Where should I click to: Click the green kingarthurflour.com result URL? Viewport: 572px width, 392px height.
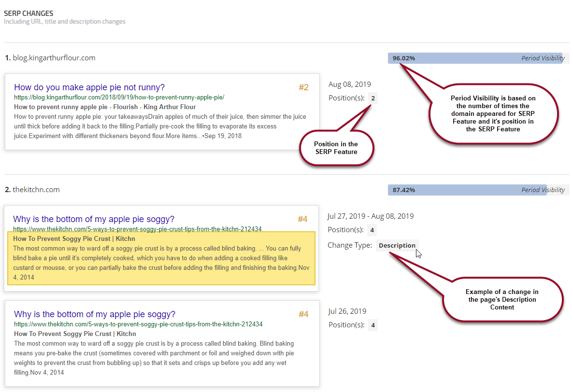(x=119, y=98)
